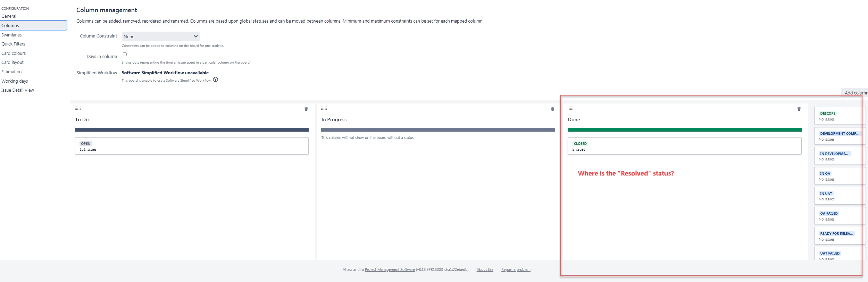Click the Done column green colour bar
Image resolution: width=868 pixels, height=282 pixels.
pos(685,130)
